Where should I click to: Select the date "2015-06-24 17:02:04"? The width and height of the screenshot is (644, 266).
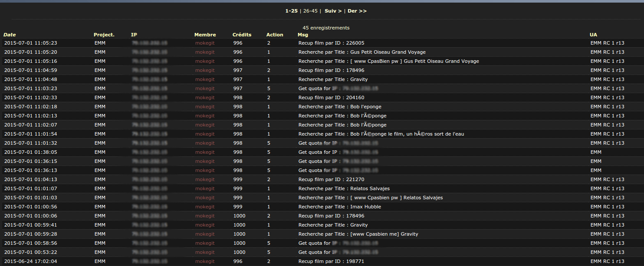click(30, 261)
